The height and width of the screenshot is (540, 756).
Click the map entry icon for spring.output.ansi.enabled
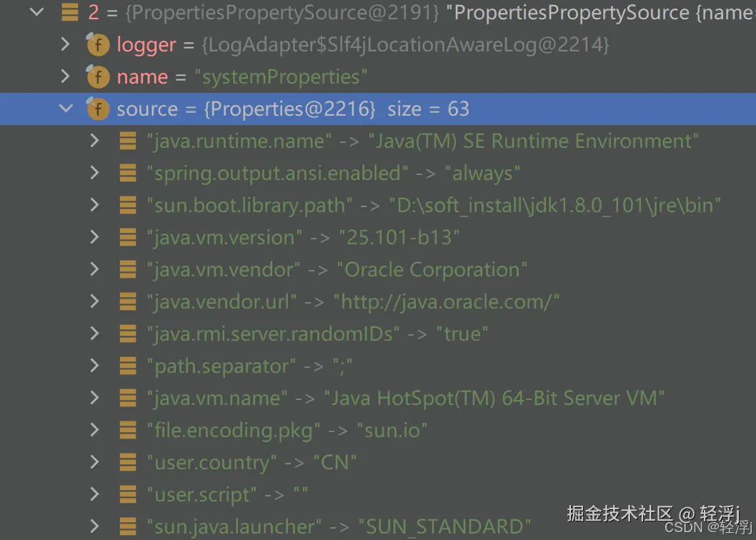tap(128, 173)
